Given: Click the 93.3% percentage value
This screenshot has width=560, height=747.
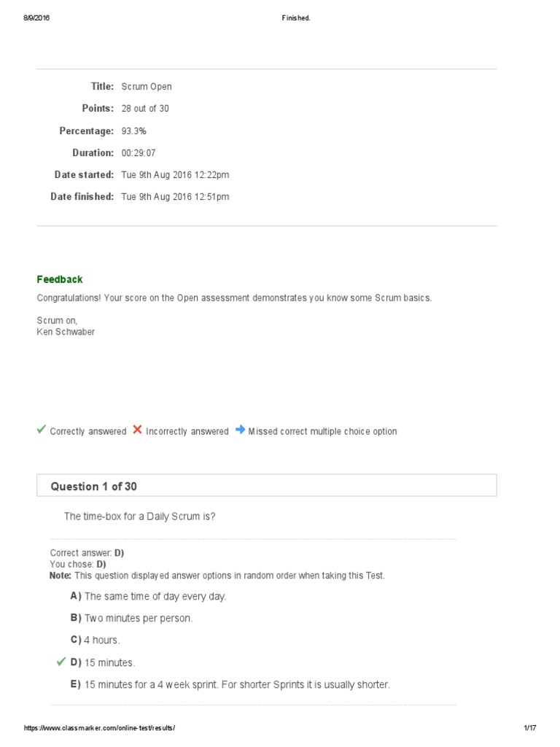Looking at the screenshot, I should click(x=134, y=131).
